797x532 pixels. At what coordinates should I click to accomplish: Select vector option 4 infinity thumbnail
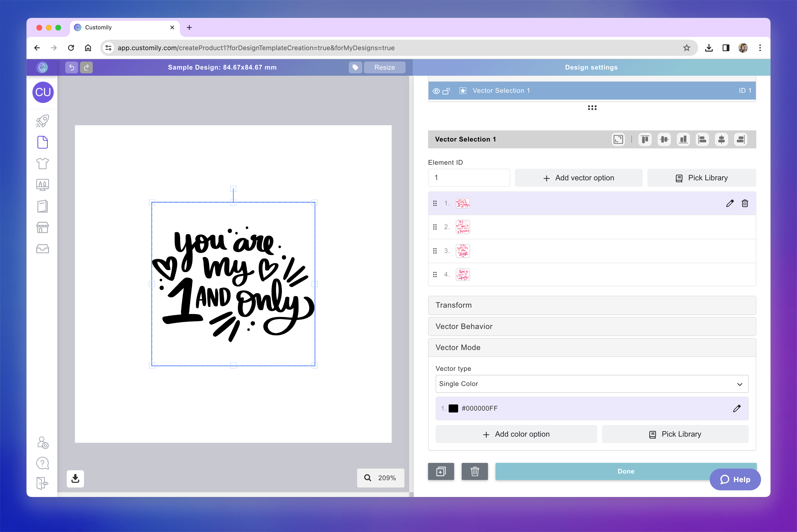[463, 275]
